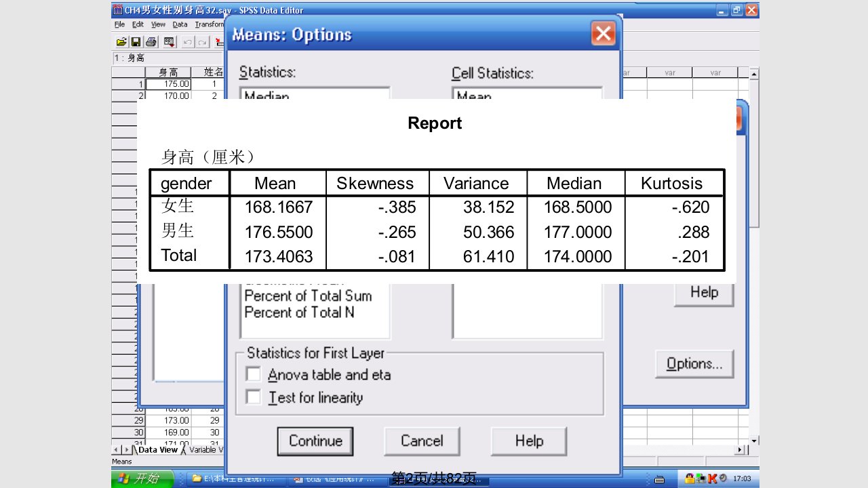868x488 pixels.
Task: Open the File menu
Action: coord(119,24)
